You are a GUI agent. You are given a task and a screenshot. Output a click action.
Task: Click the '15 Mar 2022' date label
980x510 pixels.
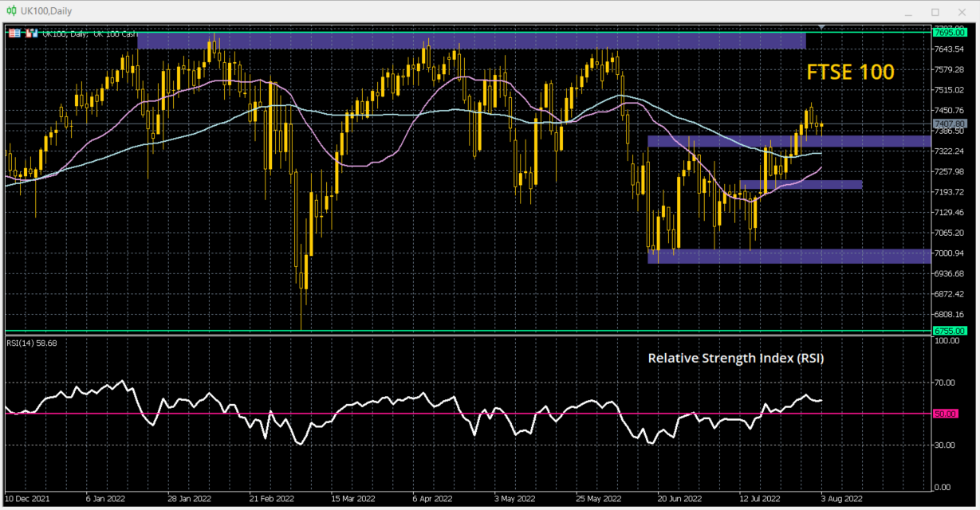click(354, 500)
